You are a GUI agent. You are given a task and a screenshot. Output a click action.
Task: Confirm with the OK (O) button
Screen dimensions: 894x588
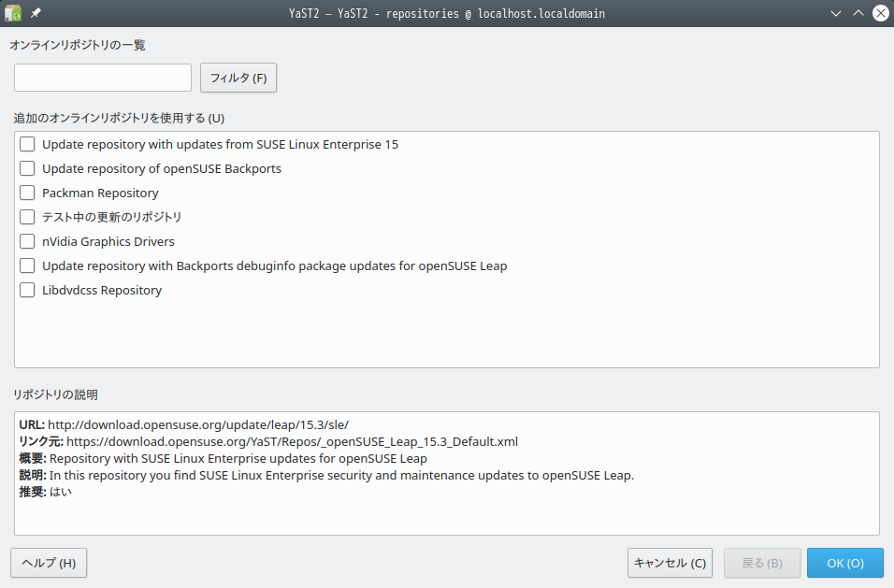(845, 563)
